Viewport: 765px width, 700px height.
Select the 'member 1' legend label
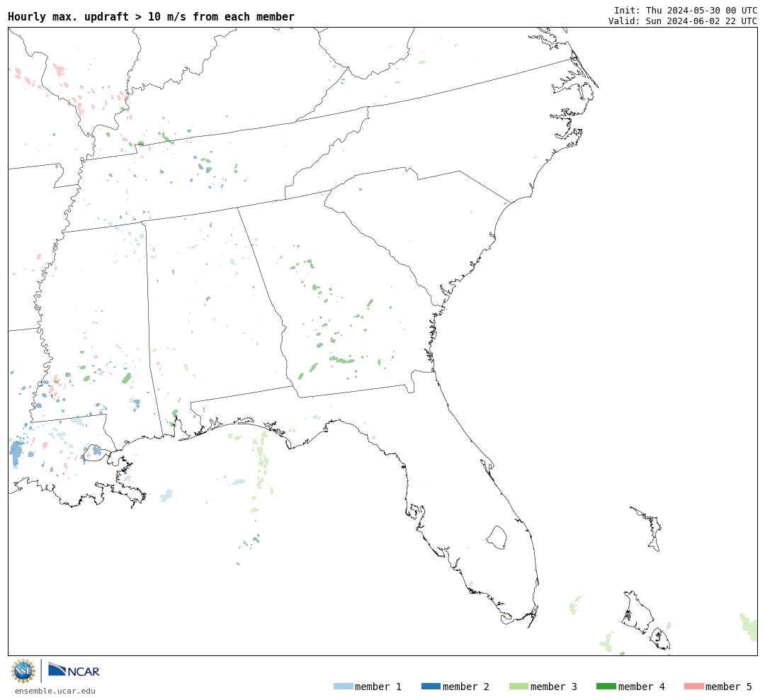click(378, 687)
